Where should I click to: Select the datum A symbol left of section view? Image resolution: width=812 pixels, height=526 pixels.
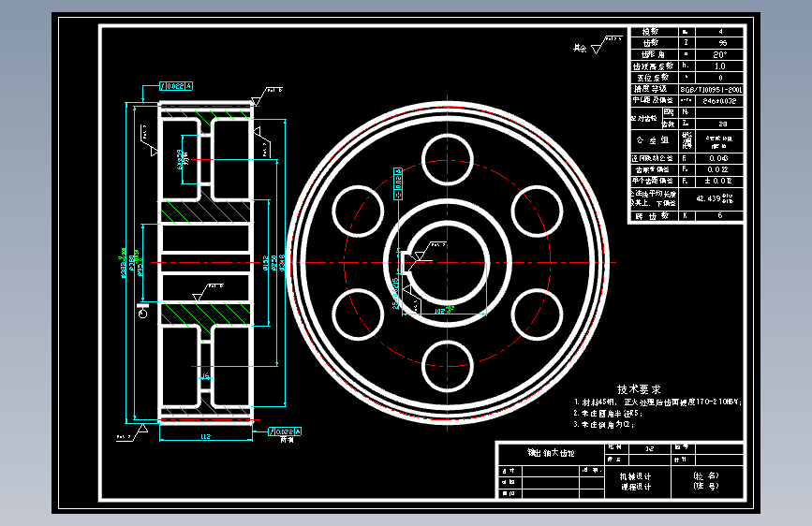(143, 311)
